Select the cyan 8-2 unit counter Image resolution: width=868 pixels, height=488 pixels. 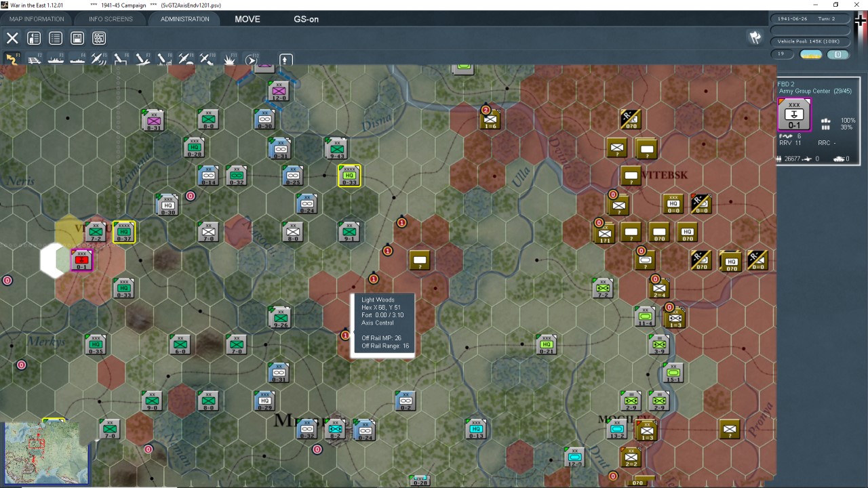point(335,429)
